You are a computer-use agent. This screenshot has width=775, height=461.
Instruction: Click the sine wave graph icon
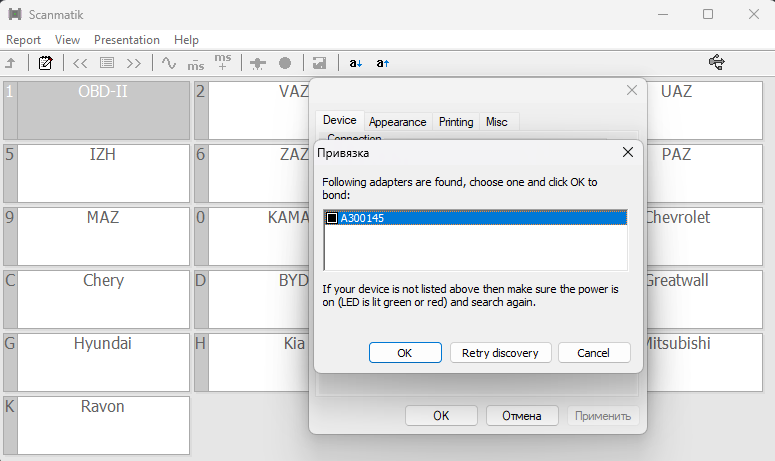click(169, 63)
